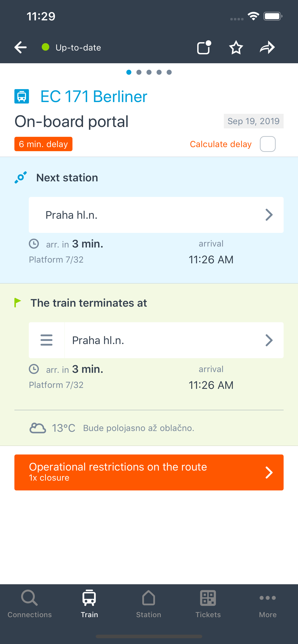The width and height of the screenshot is (298, 644).
Task: Open Operational restrictions chevron arrow
Action: click(269, 472)
